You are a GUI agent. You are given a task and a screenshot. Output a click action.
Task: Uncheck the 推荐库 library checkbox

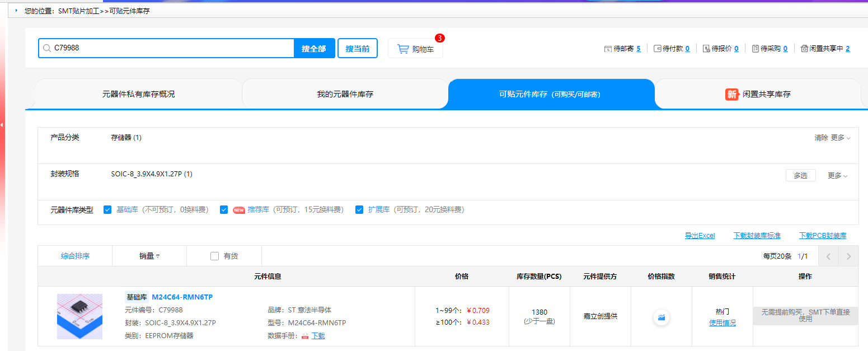224,210
